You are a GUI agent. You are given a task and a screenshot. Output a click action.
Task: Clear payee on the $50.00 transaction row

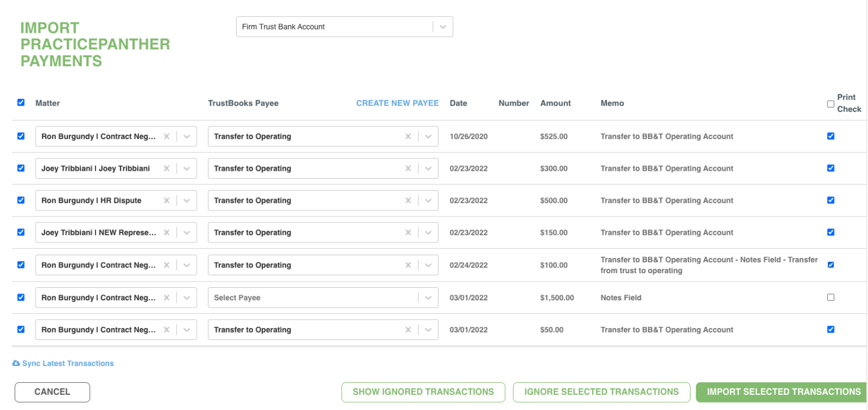tap(408, 330)
